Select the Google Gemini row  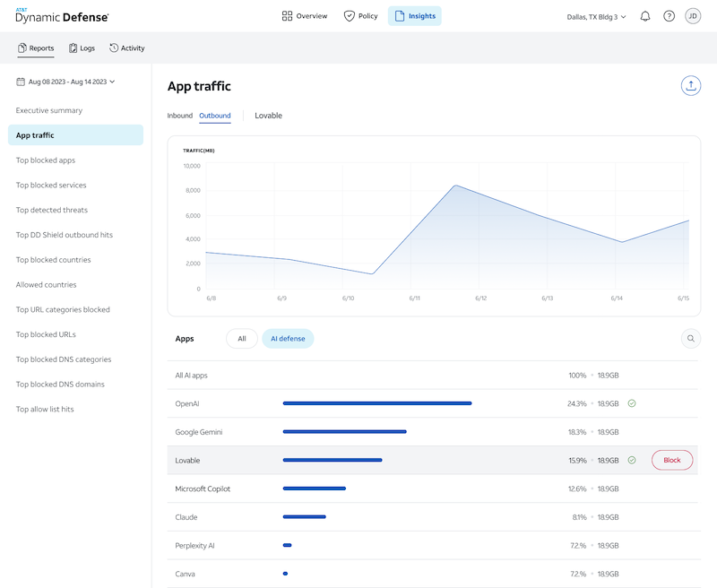[x=433, y=432]
